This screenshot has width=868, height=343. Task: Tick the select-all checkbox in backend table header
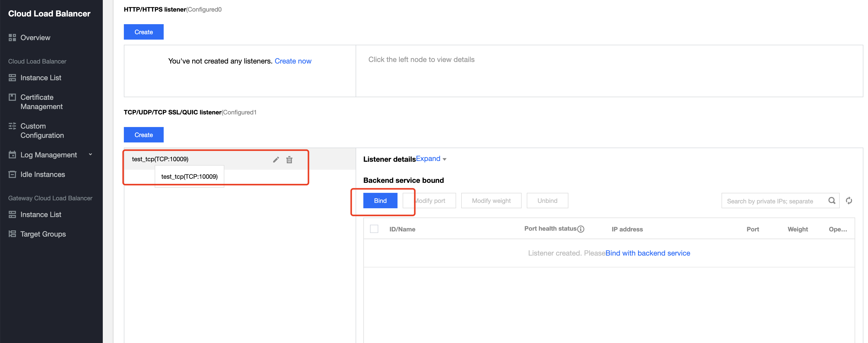(x=374, y=229)
